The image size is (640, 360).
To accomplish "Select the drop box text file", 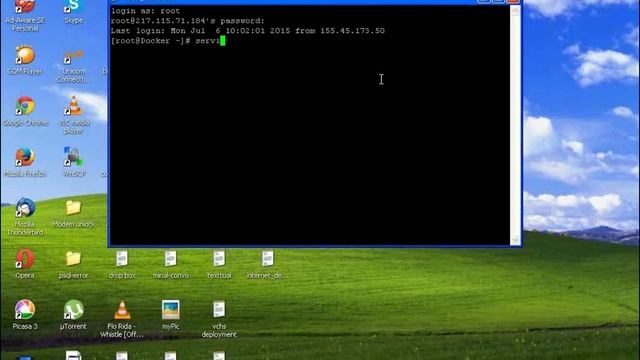I will click(122, 264).
